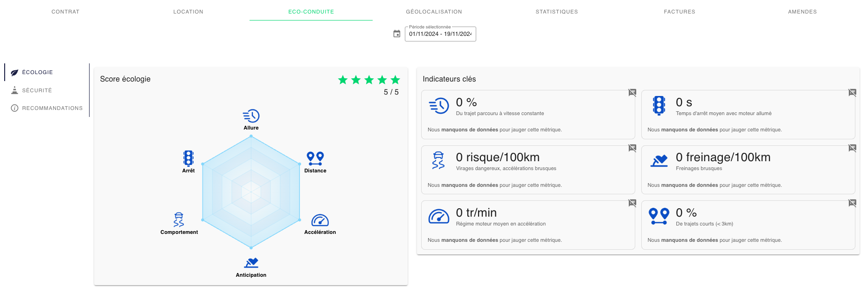Click the Anticipation bottom vertex of the radar polygon
This screenshot has width=868, height=294.
251,247
